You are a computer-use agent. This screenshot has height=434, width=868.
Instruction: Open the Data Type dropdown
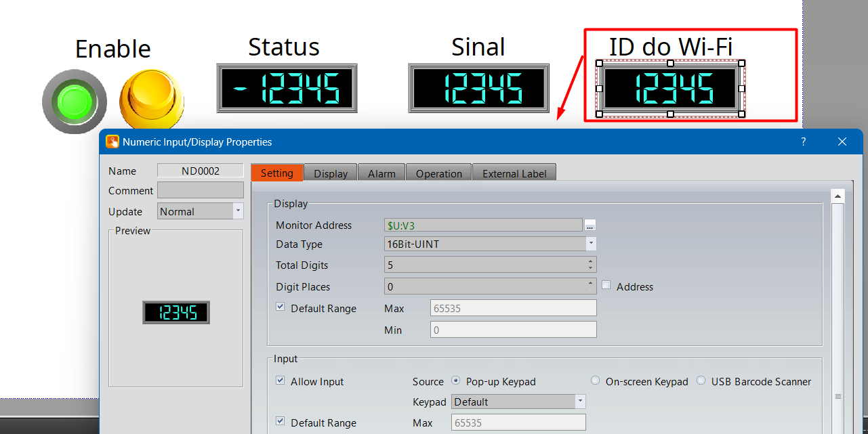coord(591,244)
